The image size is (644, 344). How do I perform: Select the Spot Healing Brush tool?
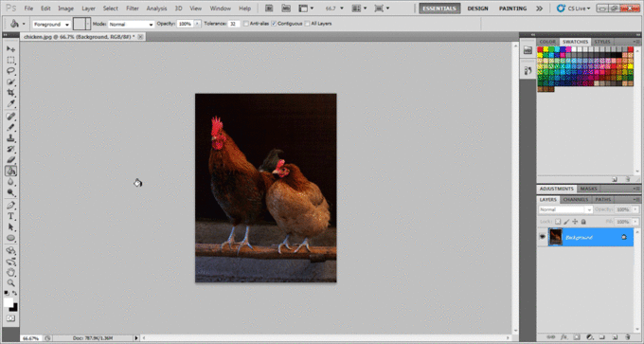pyautogui.click(x=10, y=117)
